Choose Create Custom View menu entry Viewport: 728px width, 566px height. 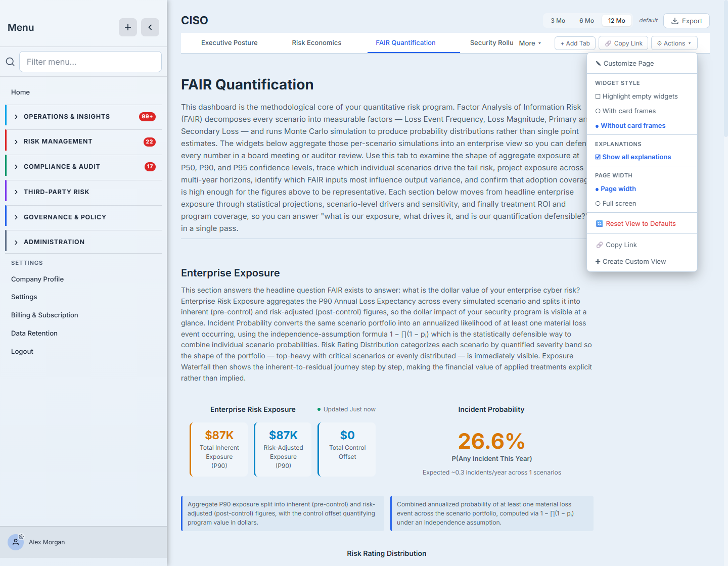pyautogui.click(x=642, y=261)
